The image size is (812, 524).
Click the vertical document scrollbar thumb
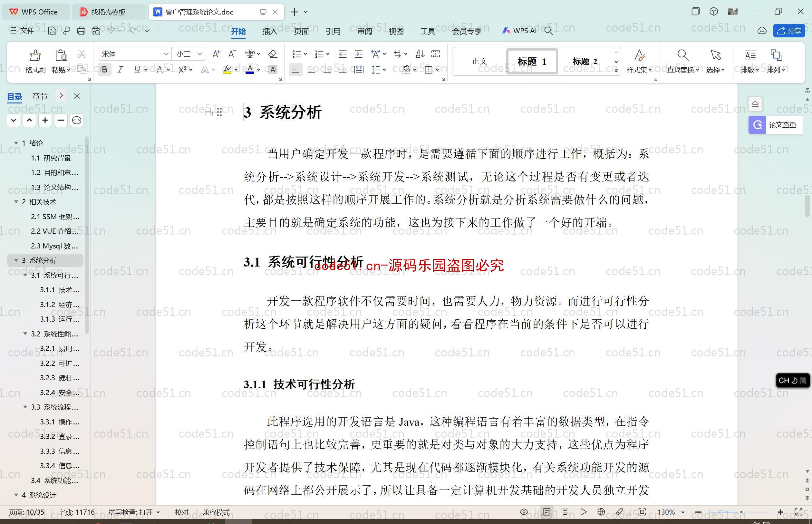tap(807, 206)
